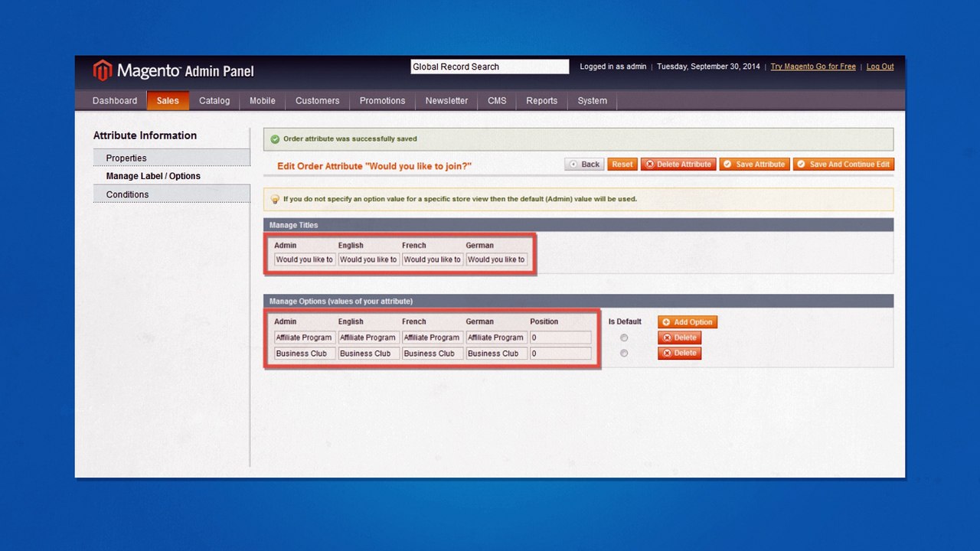
Task: Delete the Affiliate Program option row
Action: (x=679, y=337)
